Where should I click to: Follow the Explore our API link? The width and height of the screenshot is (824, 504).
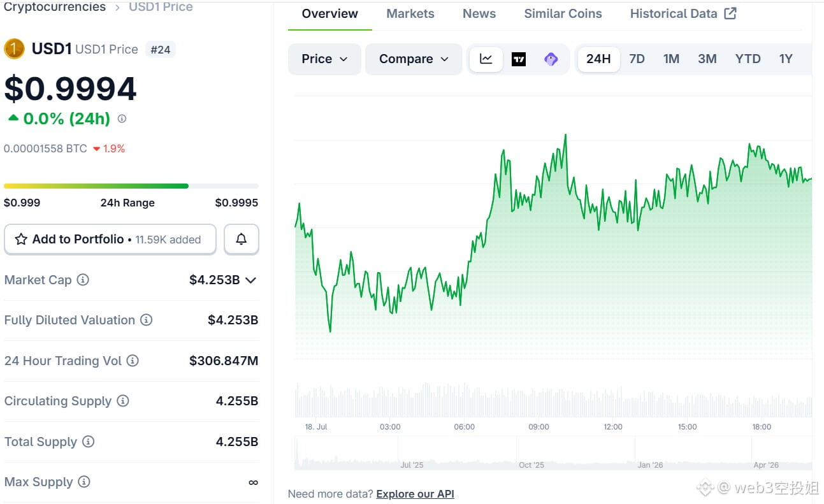(415, 494)
